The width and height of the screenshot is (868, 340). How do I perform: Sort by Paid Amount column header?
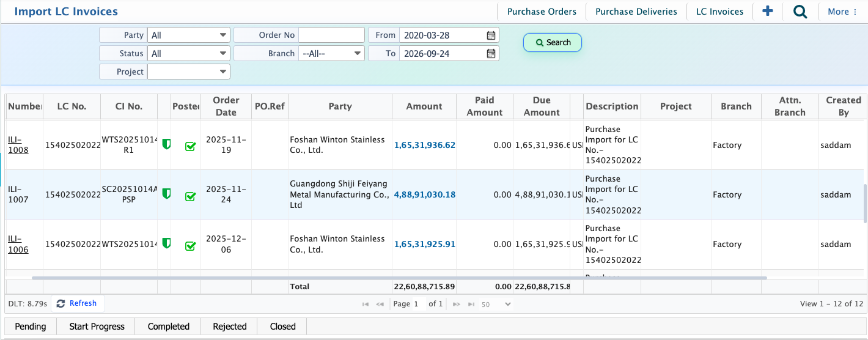(x=485, y=106)
